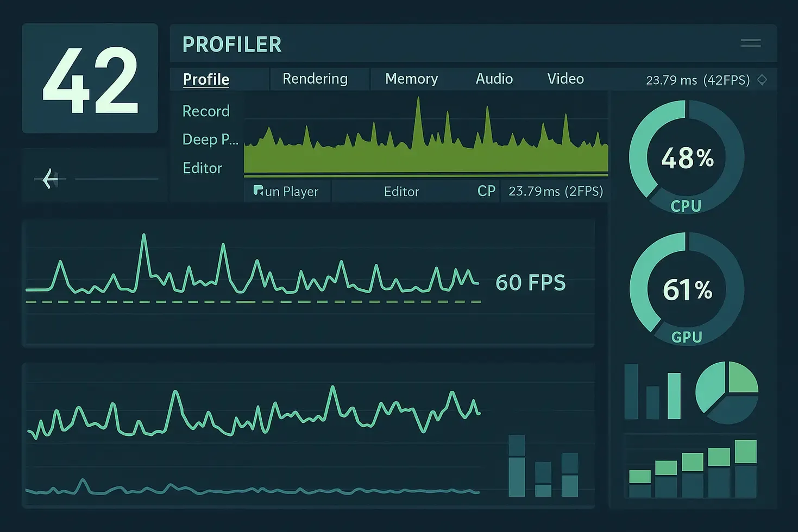
Task: Enable Deep Profile mode
Action: pyautogui.click(x=210, y=140)
